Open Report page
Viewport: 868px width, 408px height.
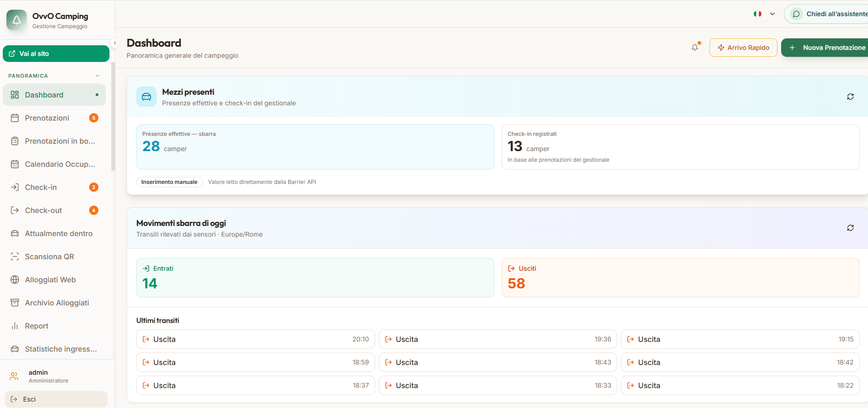pyautogui.click(x=55, y=326)
